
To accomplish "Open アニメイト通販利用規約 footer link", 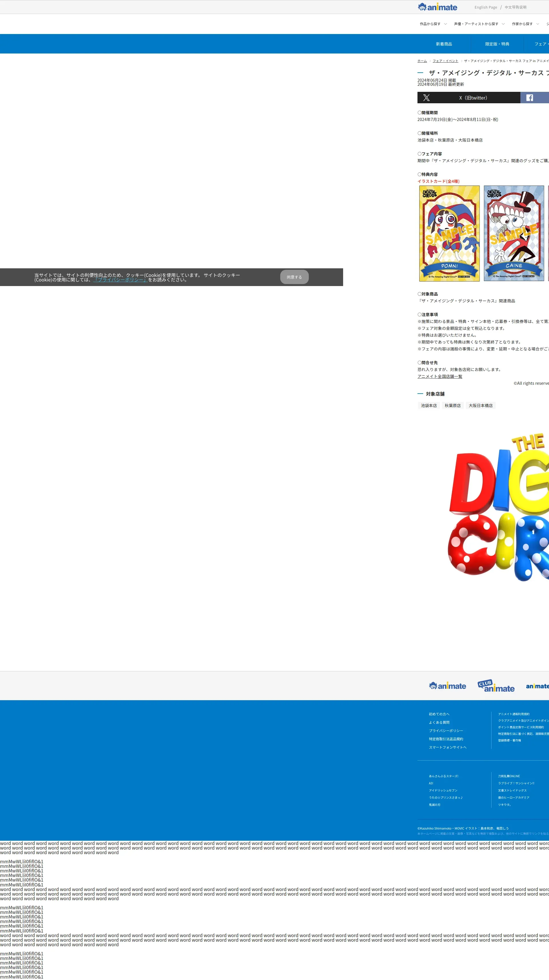I will tap(514, 714).
